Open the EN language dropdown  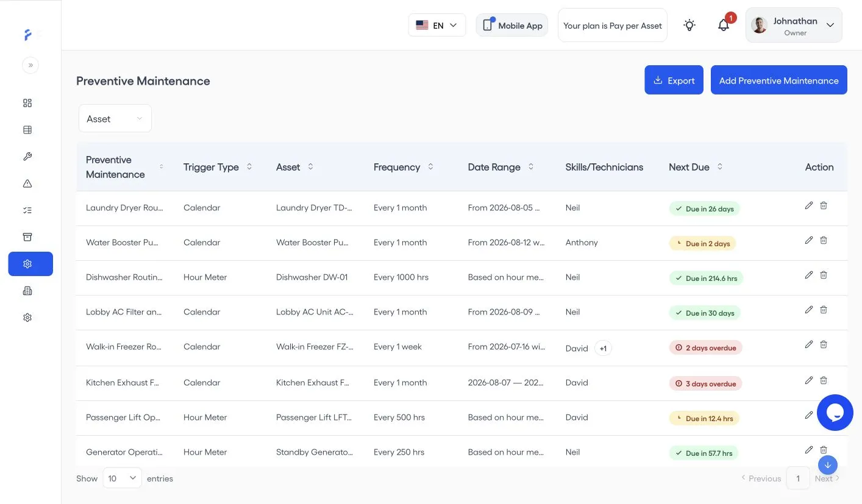pyautogui.click(x=437, y=25)
